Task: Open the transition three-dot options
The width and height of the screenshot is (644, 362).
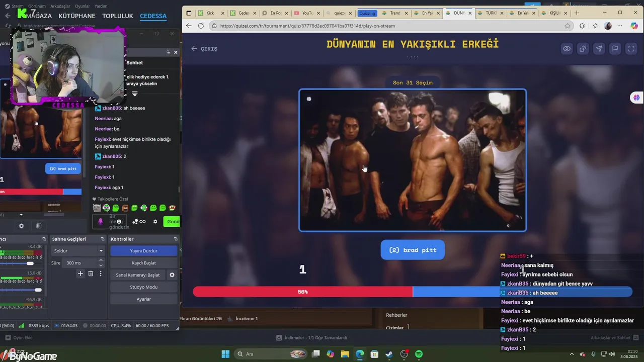Action: pos(101,274)
